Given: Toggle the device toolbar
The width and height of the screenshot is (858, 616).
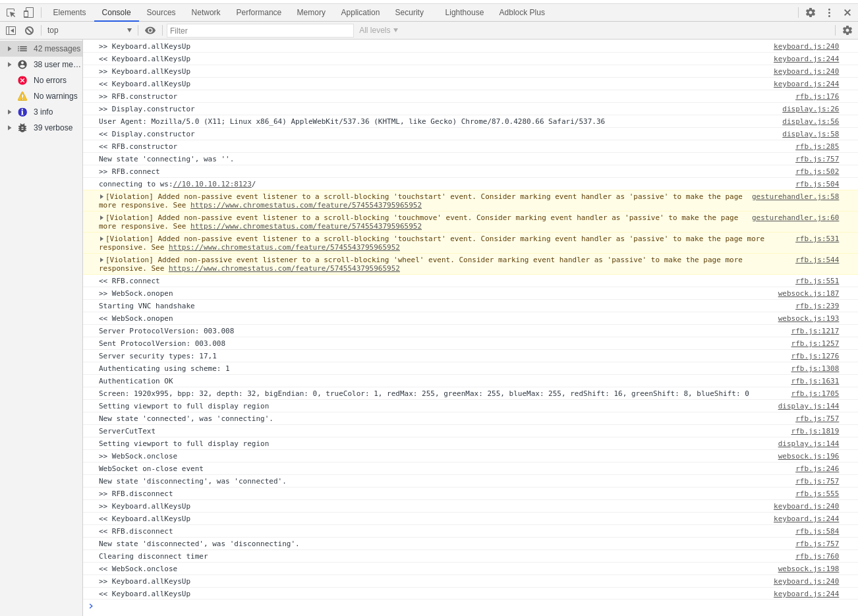Looking at the screenshot, I should tap(27, 12).
